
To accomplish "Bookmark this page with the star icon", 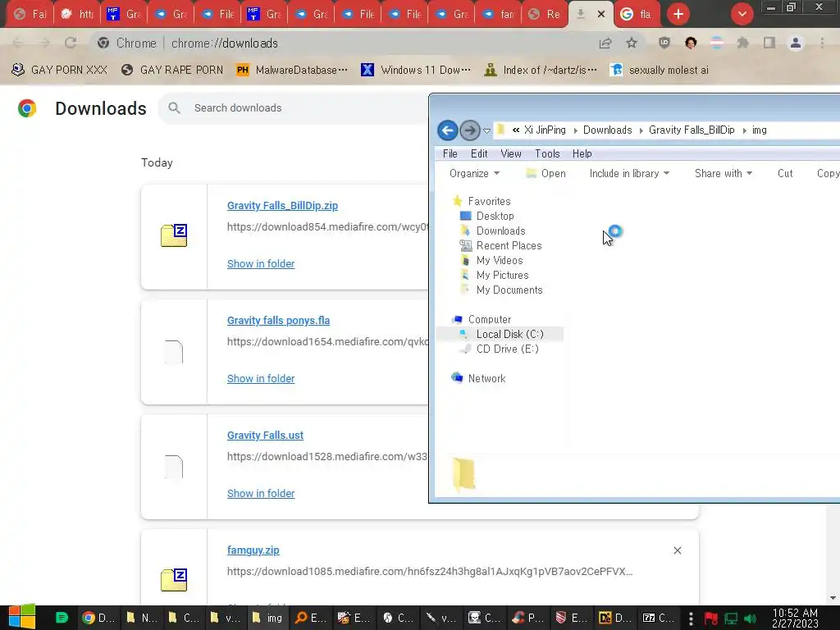I will [x=632, y=43].
